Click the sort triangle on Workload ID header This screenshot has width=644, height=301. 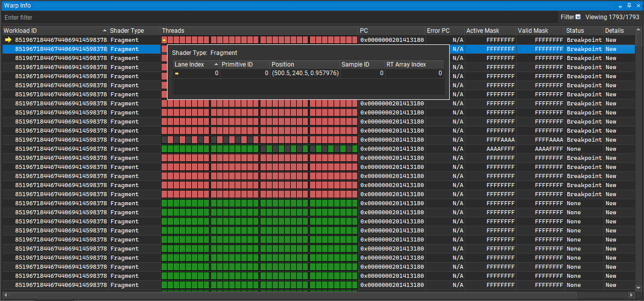coord(104,30)
